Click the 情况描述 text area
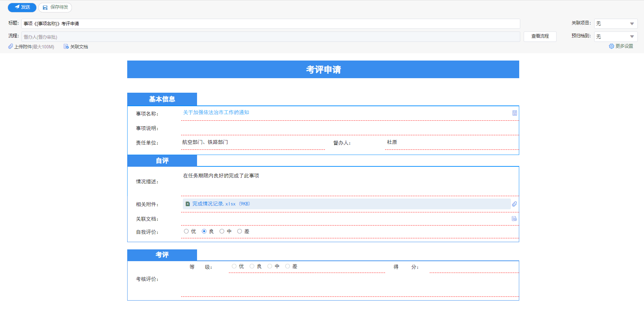Screen dimensions: 644x312 click(350, 182)
